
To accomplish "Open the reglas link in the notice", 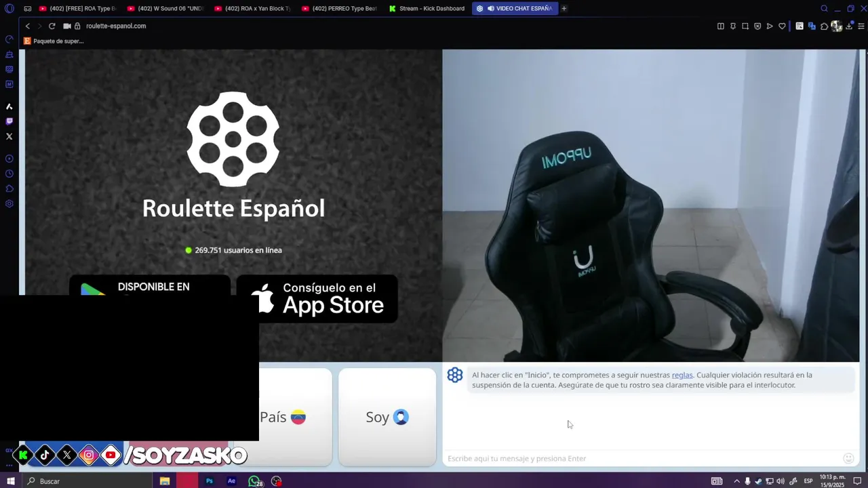I will (x=682, y=375).
